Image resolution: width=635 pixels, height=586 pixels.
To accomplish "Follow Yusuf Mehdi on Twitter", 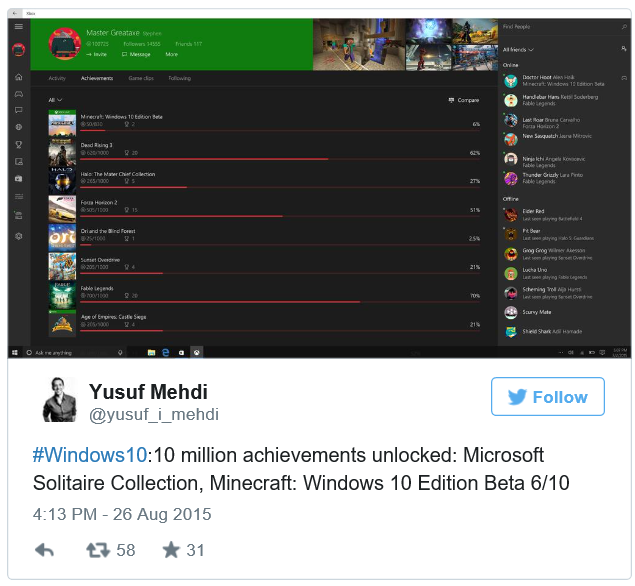I will pyautogui.click(x=548, y=396).
